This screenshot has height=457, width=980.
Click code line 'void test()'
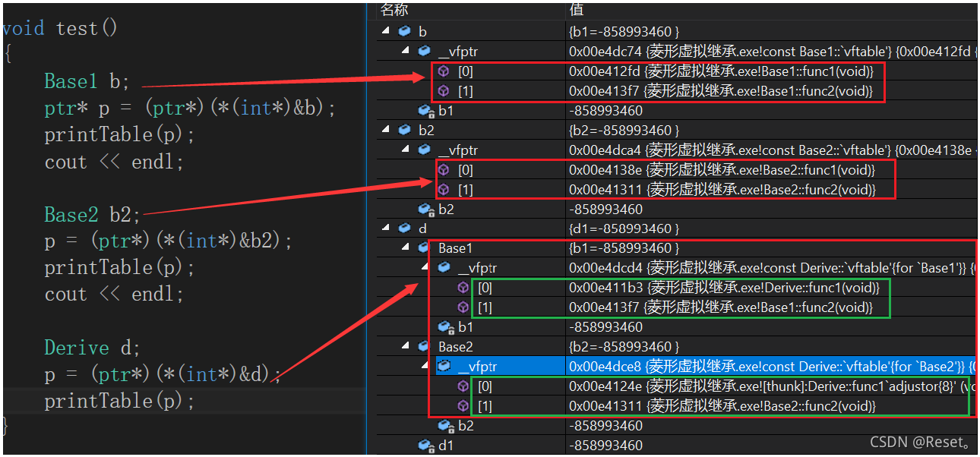click(x=60, y=29)
